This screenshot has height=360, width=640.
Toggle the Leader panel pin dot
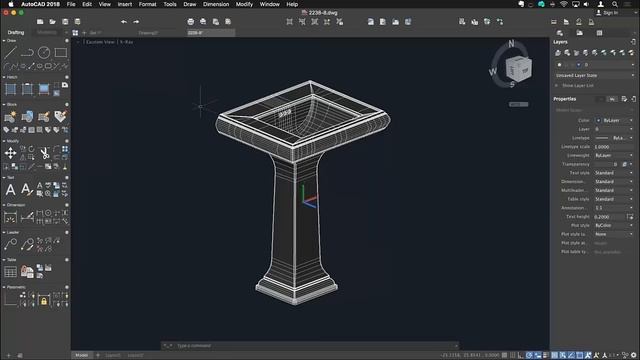pos(67,232)
